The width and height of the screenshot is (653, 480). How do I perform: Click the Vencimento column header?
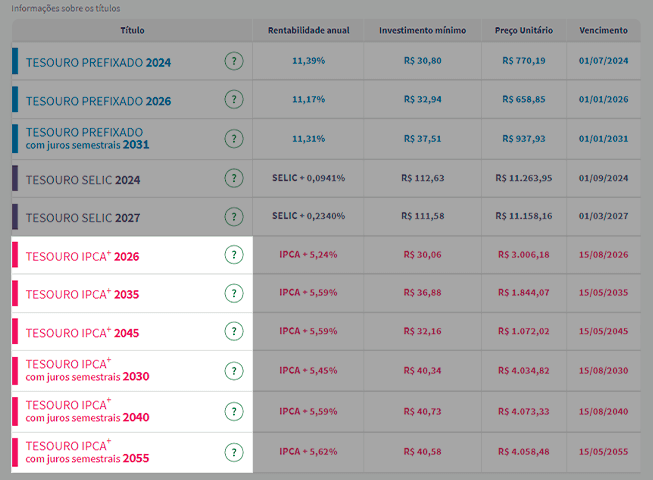click(603, 30)
